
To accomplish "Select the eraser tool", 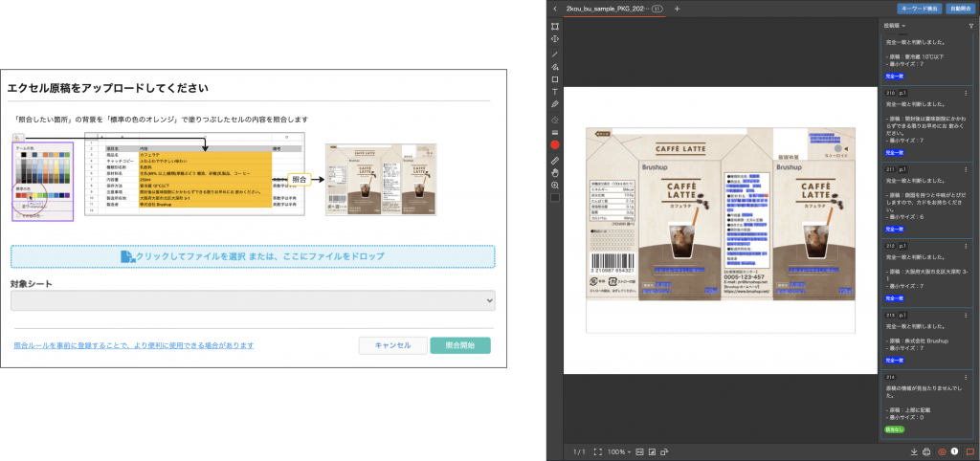I will (x=555, y=120).
